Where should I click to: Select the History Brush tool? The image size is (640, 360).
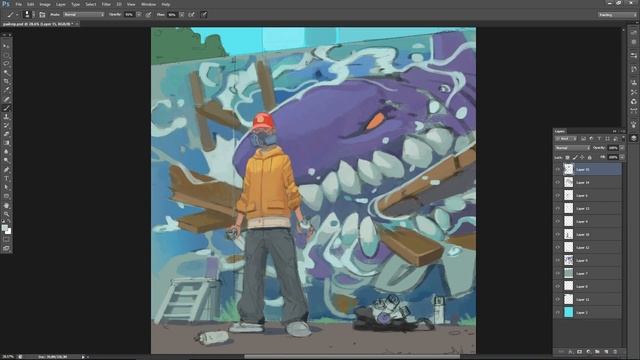[x=6, y=125]
